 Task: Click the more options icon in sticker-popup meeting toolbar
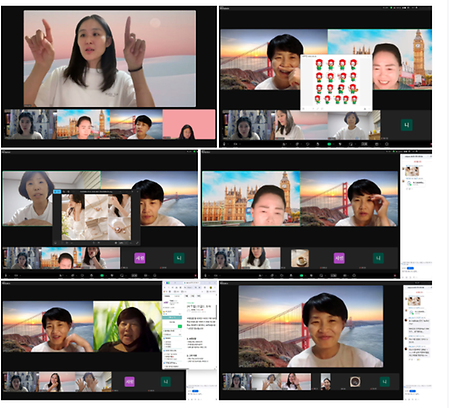point(387,144)
